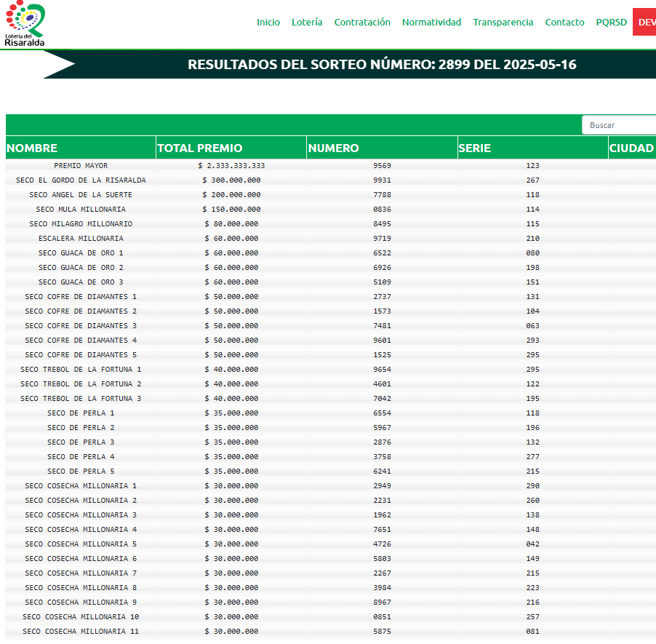
Task: Click the red DEV button
Action: click(644, 22)
